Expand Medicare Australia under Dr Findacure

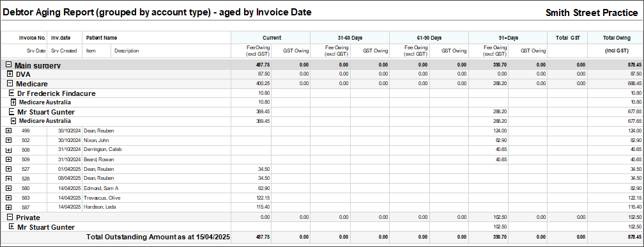pyautogui.click(x=13, y=102)
